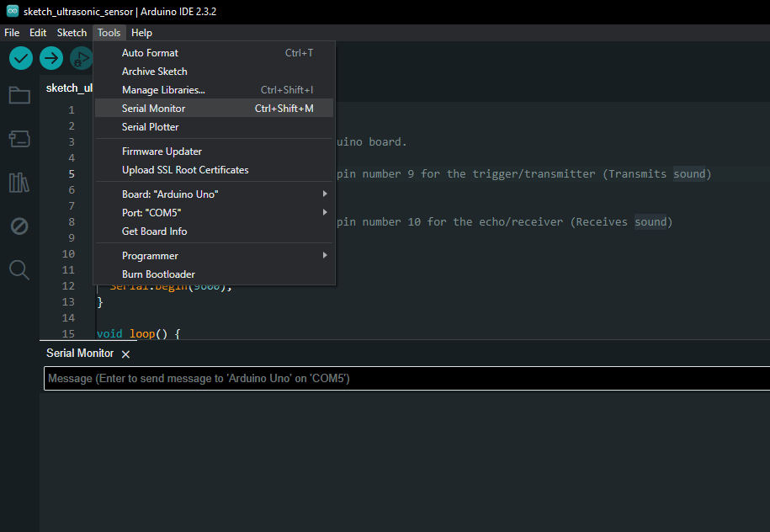This screenshot has height=532, width=770.
Task: Open the Boards Manager sidebar icon
Action: click(19, 139)
